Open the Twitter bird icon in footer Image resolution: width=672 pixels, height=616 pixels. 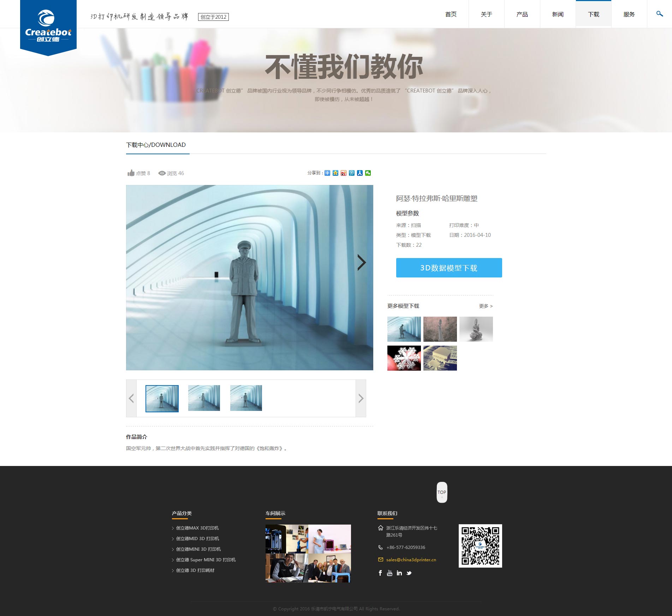(x=409, y=573)
